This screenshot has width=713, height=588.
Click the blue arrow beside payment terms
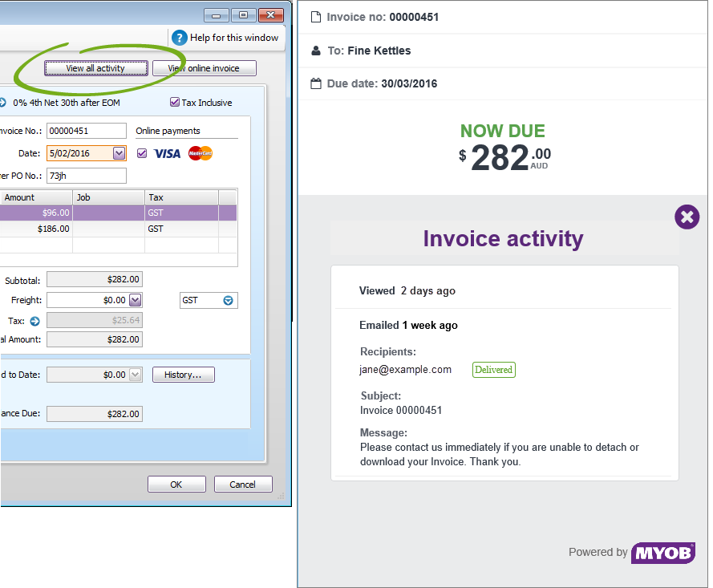pyautogui.click(x=2, y=103)
